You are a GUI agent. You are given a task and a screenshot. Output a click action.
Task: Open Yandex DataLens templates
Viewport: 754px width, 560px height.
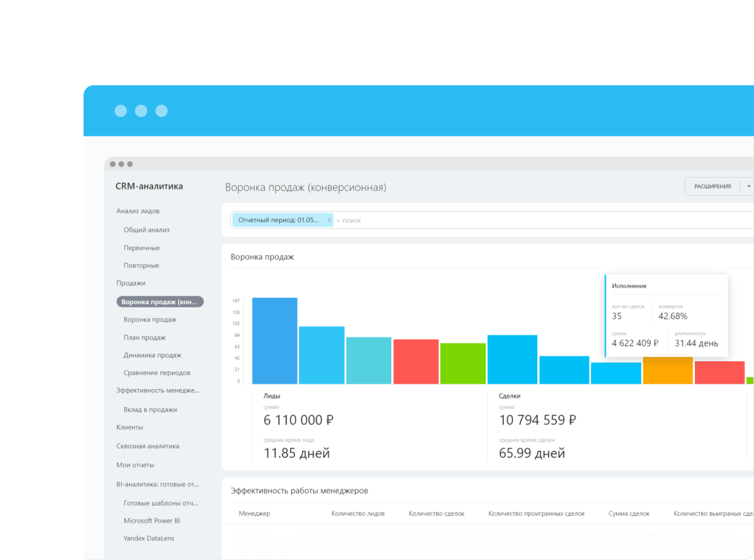149,538
